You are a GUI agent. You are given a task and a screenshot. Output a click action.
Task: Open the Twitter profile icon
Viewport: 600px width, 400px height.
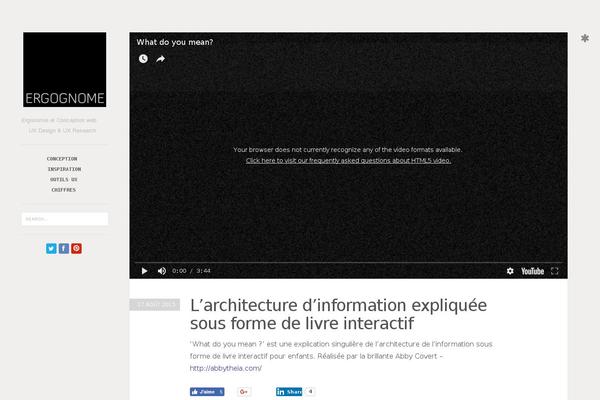point(51,248)
